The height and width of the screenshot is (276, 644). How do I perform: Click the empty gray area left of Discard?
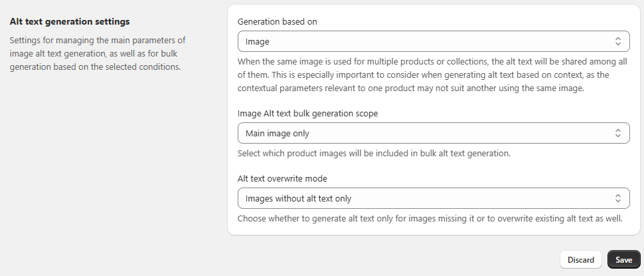(x=398, y=259)
